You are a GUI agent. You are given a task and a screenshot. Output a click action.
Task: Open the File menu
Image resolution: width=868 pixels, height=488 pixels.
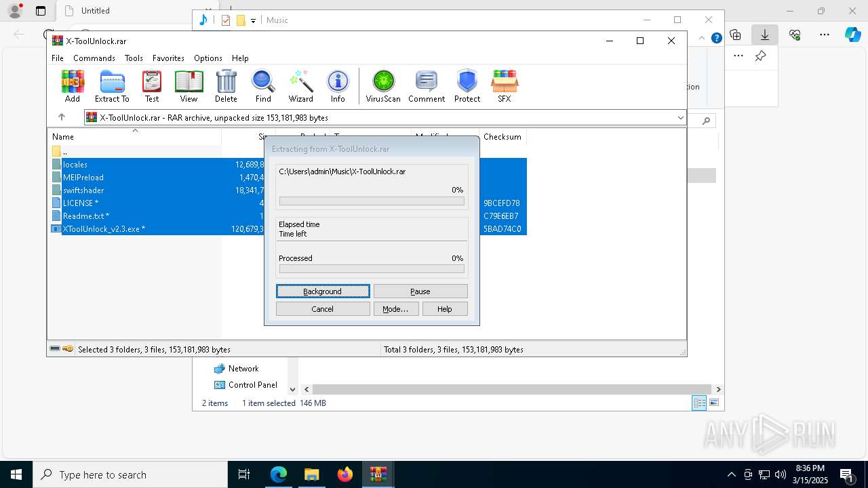pos(58,58)
